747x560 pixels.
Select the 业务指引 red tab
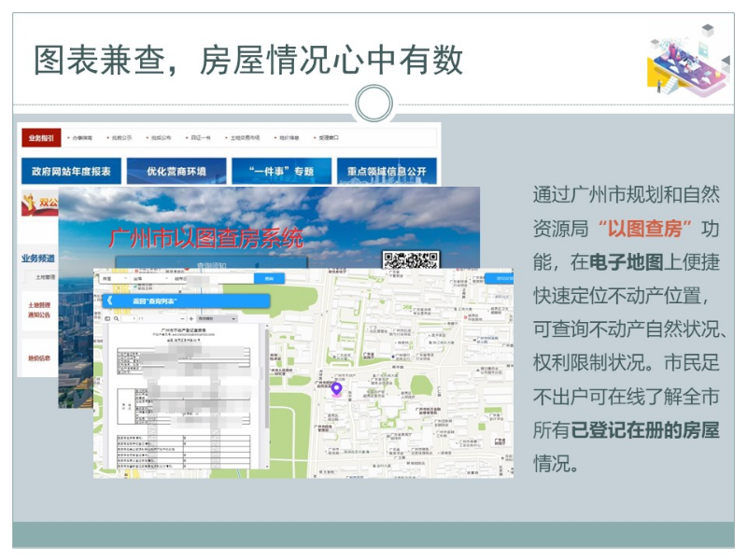click(x=42, y=137)
